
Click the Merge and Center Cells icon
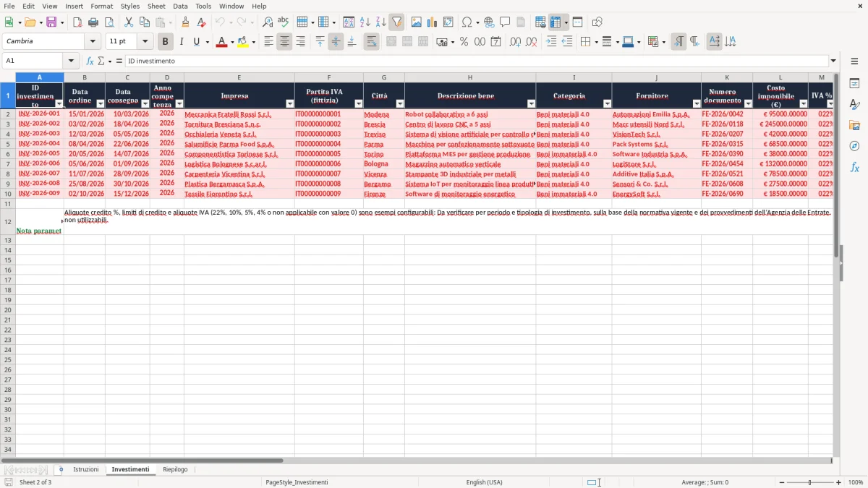coord(391,42)
